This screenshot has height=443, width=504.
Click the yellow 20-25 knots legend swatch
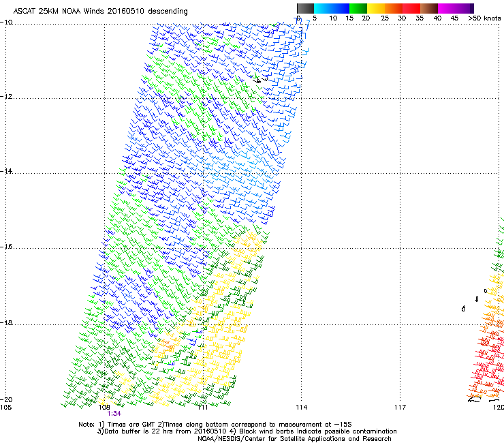376,8
